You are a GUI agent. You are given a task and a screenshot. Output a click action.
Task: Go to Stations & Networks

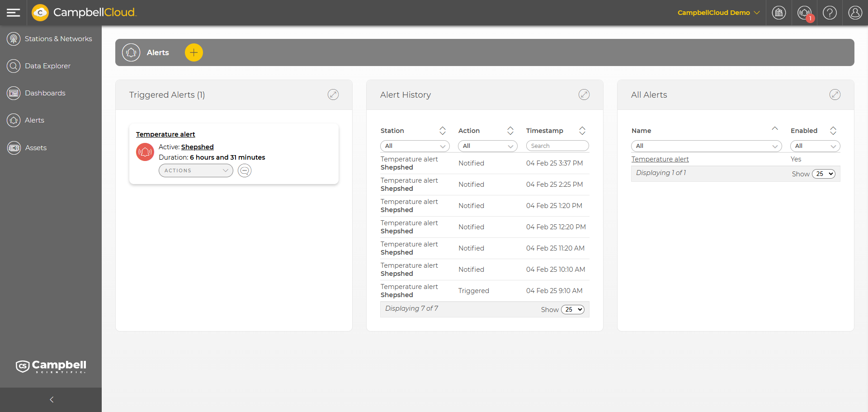58,39
